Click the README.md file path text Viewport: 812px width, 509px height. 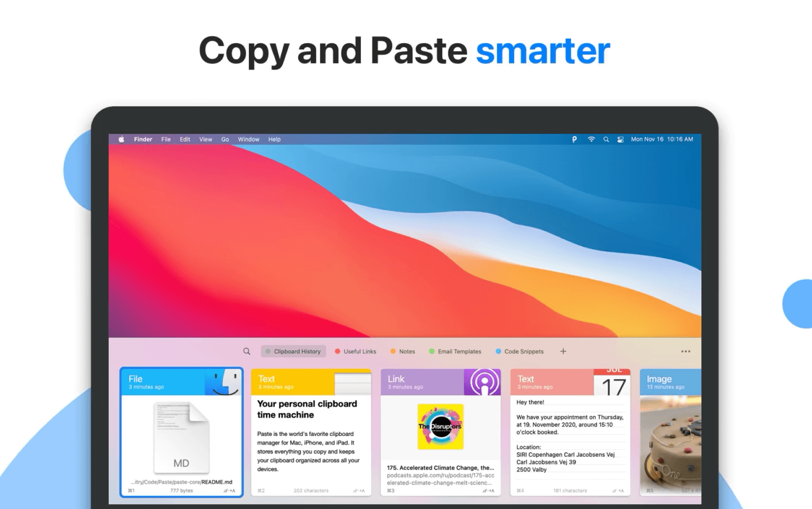click(x=182, y=482)
